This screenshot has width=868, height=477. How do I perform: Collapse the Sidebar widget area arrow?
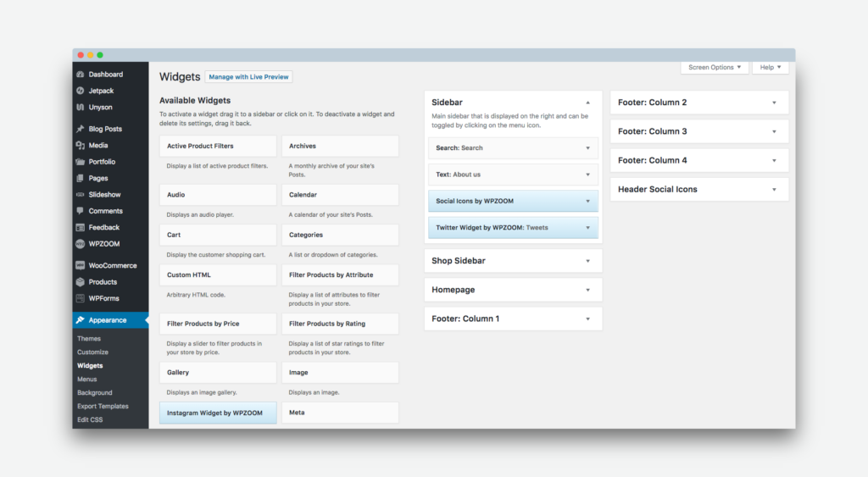point(588,103)
